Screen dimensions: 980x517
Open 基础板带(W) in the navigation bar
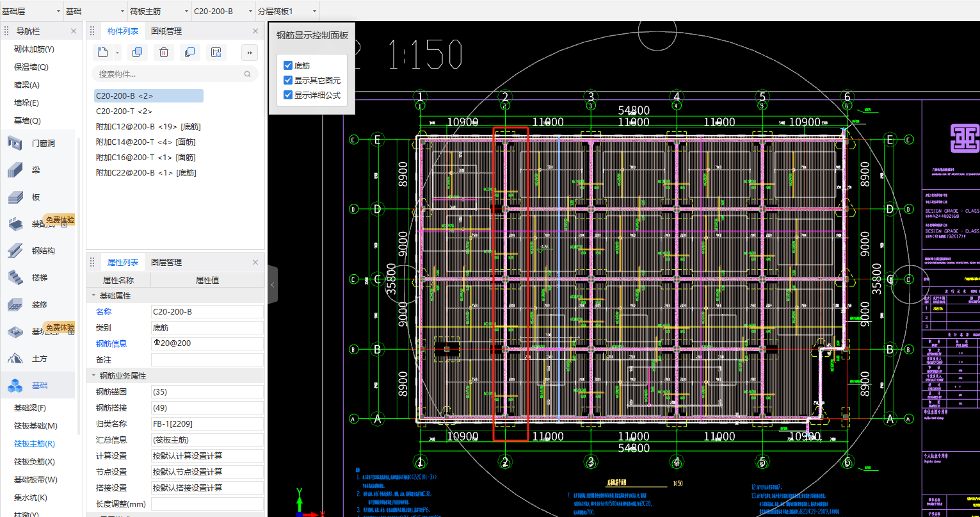coord(36,479)
